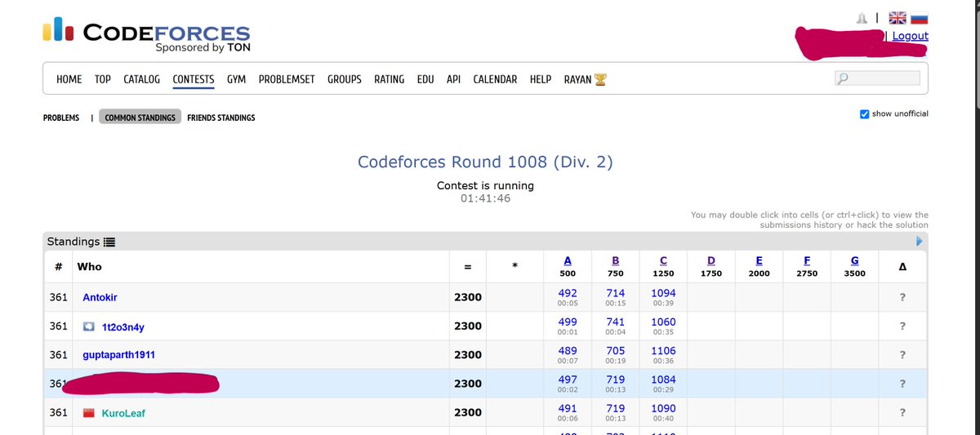This screenshot has width=980, height=435.
Task: Click Antokir's problem A score 492
Action: [568, 293]
